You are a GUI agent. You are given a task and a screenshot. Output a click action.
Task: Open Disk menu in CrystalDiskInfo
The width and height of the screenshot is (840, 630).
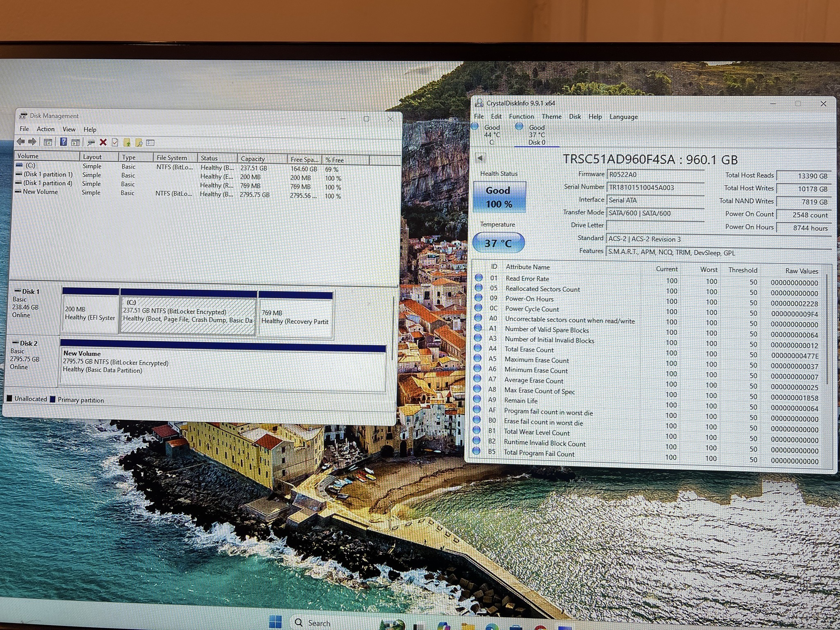pos(575,116)
